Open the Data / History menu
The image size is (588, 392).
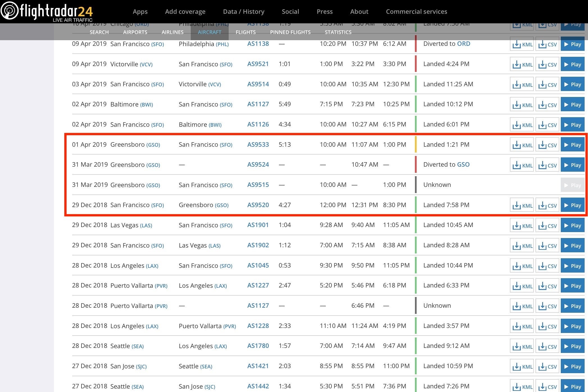pos(244,12)
